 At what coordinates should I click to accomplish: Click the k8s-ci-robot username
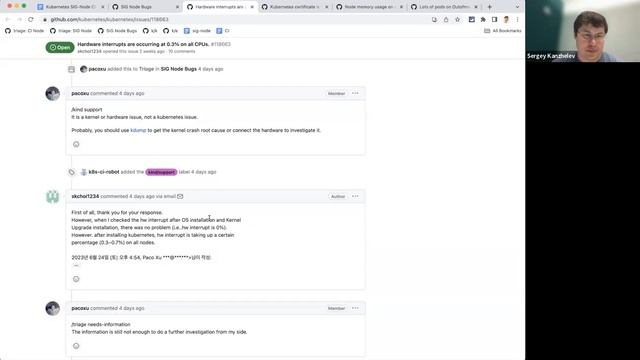click(104, 172)
